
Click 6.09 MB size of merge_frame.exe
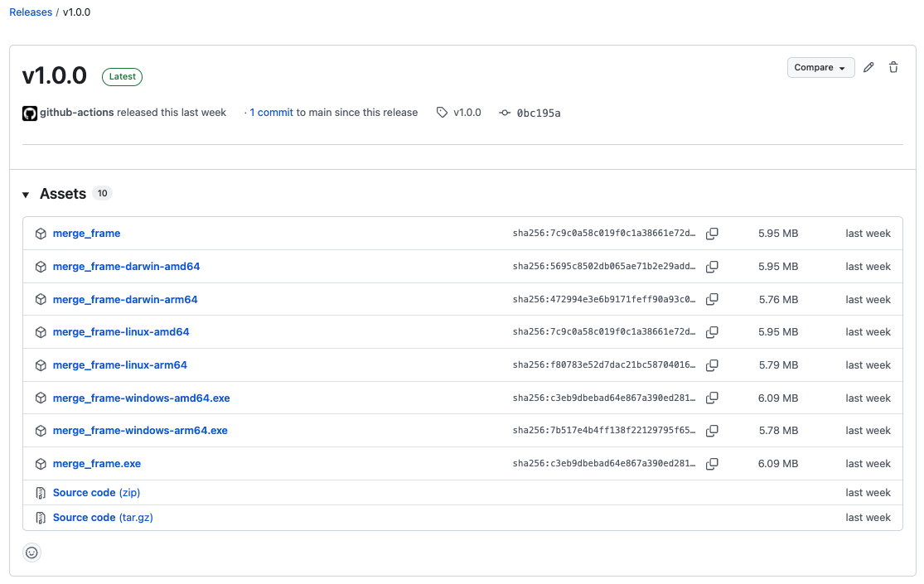(x=778, y=464)
